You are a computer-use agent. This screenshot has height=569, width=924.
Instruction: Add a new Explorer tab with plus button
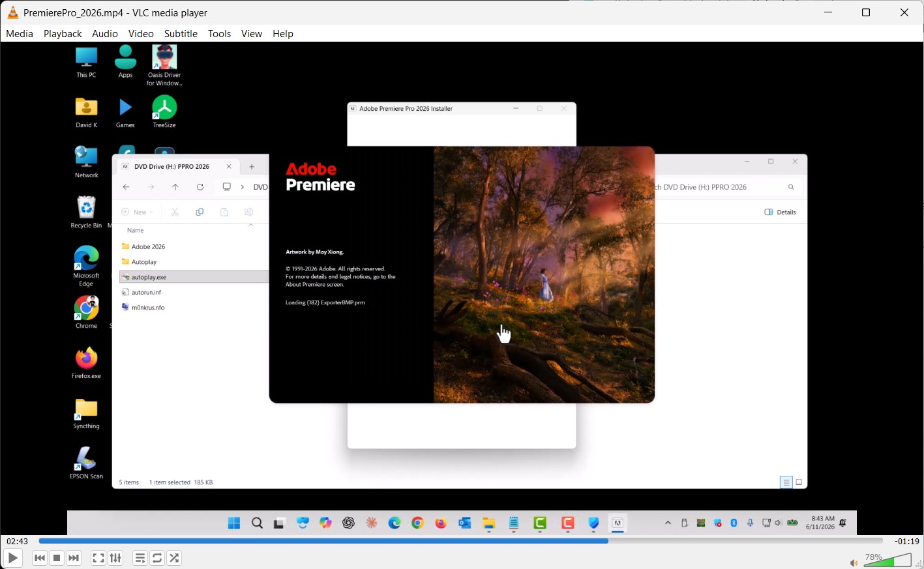click(x=252, y=167)
